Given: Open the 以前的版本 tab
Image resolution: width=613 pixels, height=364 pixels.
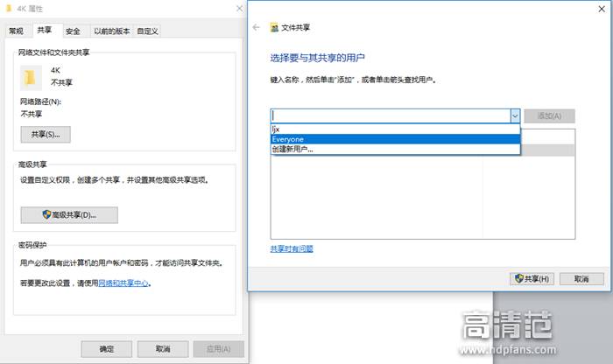Looking at the screenshot, I should (x=112, y=31).
